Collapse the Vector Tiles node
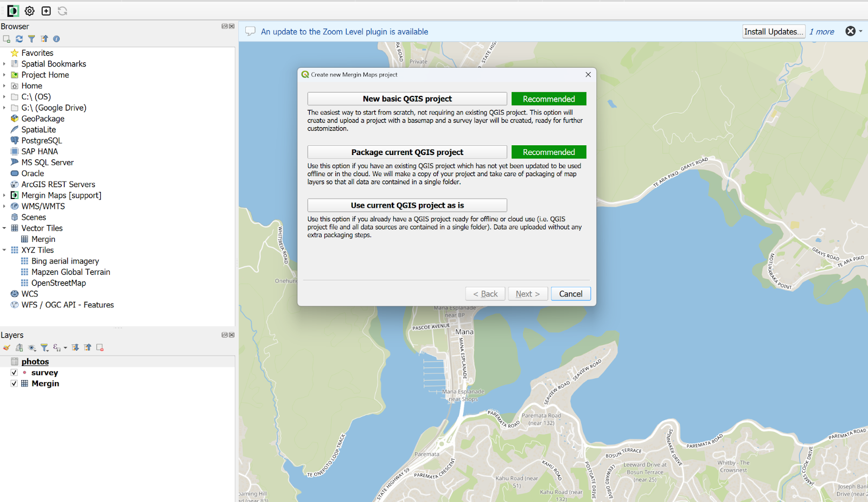Screen dimensions: 868x502 tap(4, 228)
